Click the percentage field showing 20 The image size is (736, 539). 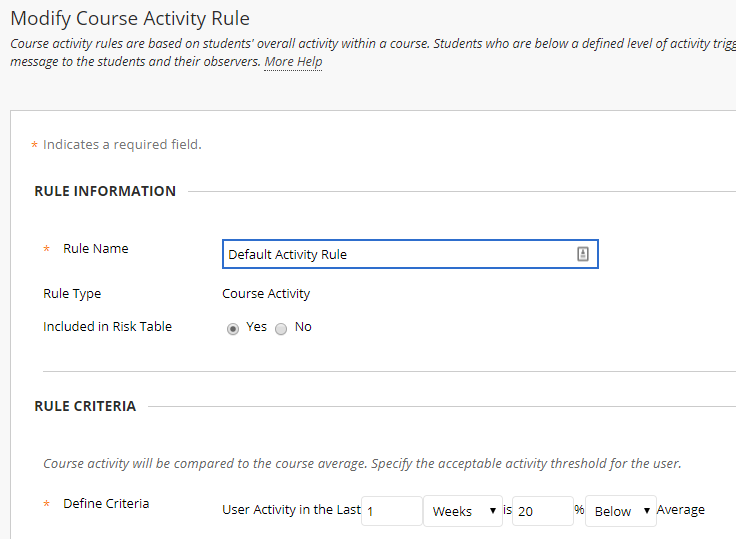tap(542, 511)
